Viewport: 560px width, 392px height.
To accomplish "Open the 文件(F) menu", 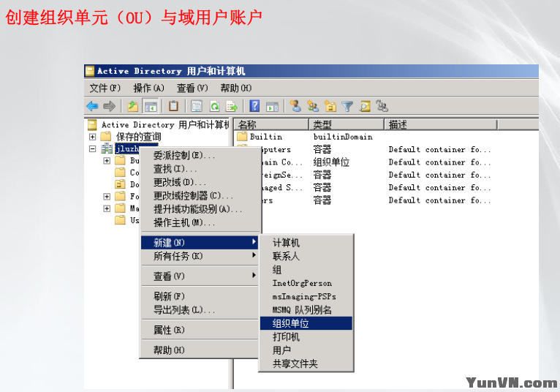I will (105, 88).
